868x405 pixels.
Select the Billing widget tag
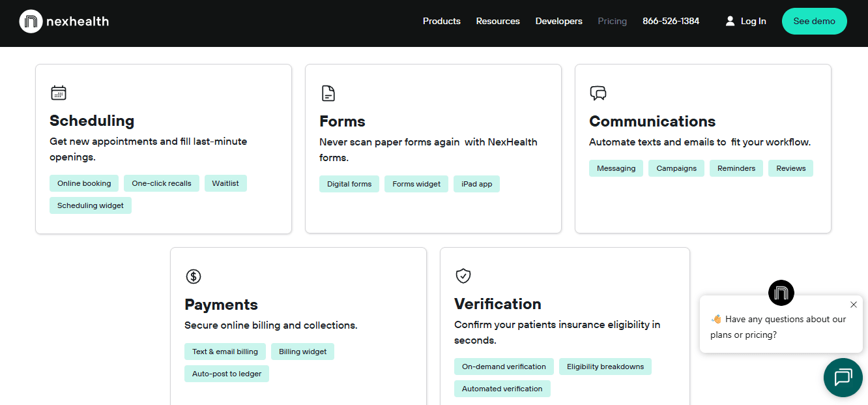303,352
